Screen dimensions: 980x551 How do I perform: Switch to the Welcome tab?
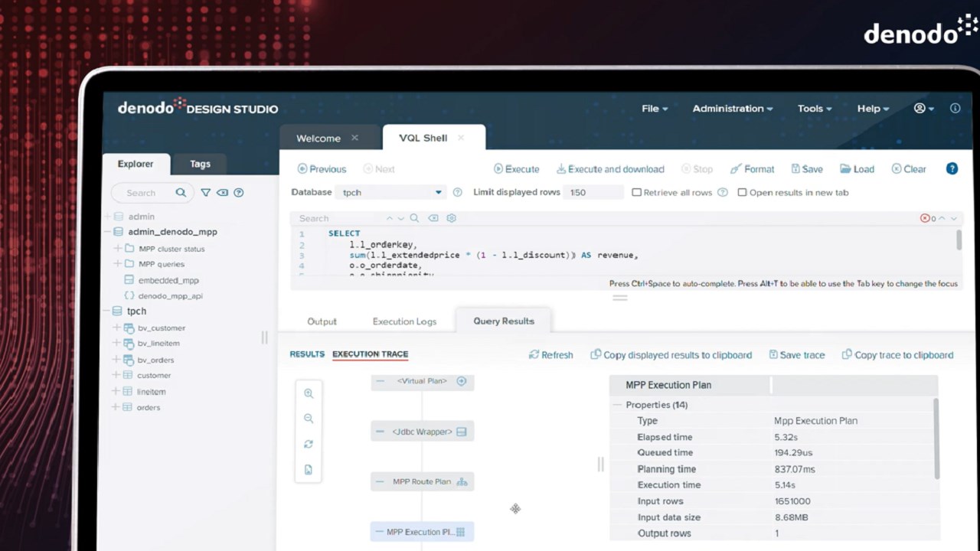pyautogui.click(x=318, y=139)
